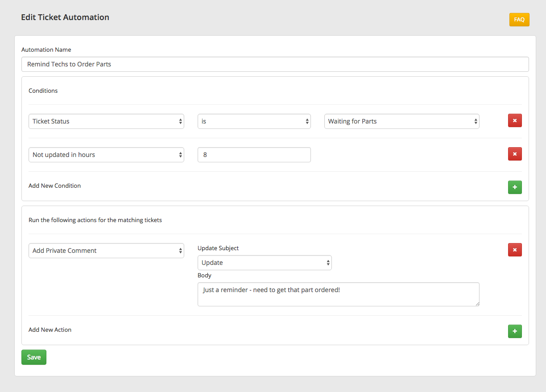This screenshot has height=392, width=546.
Task: Click the Automation Name label text
Action: click(x=46, y=50)
